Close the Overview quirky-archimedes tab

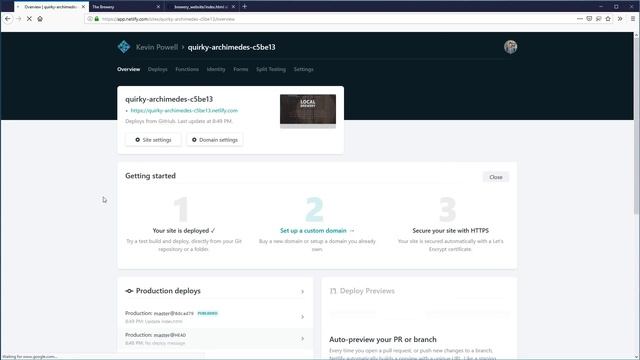[x=83, y=7]
